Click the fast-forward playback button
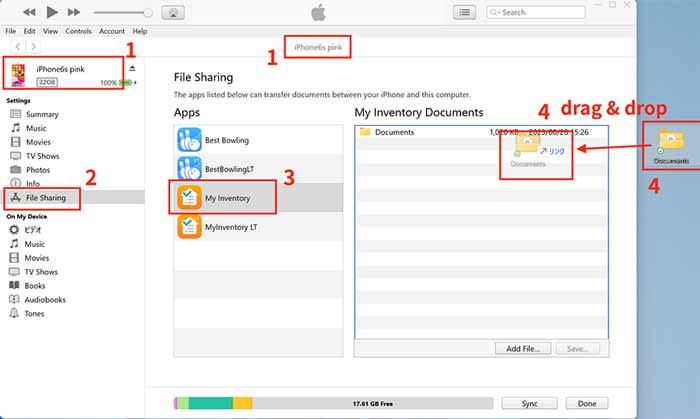 74,12
